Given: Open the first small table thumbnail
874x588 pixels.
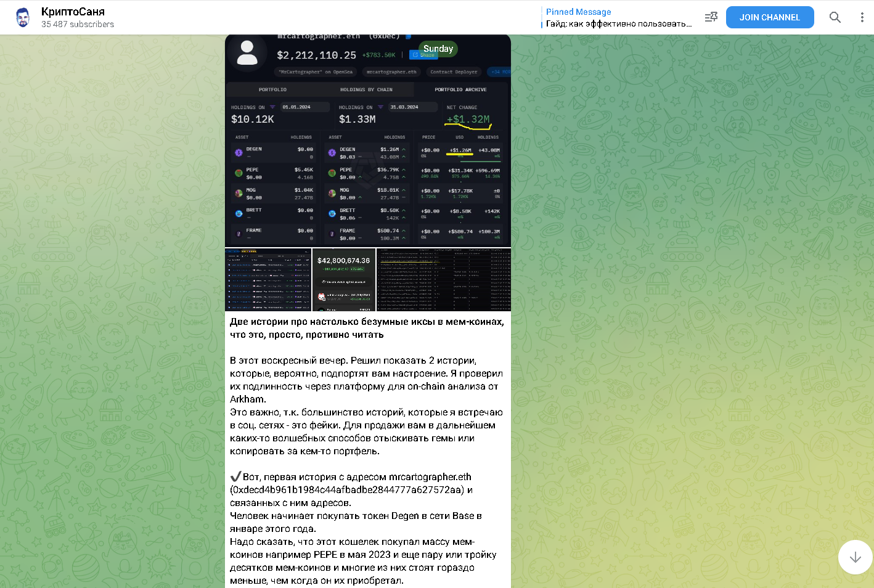Looking at the screenshot, I should 268,280.
